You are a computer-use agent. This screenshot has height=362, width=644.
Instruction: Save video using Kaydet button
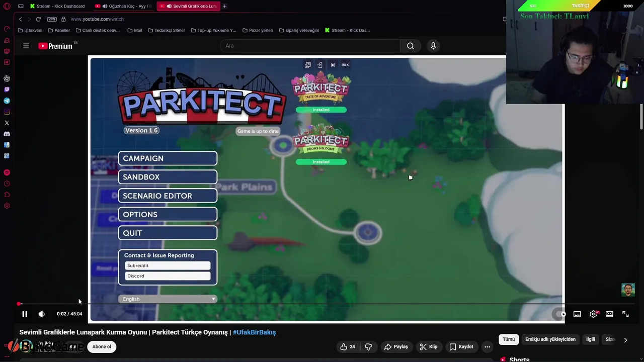(x=461, y=346)
